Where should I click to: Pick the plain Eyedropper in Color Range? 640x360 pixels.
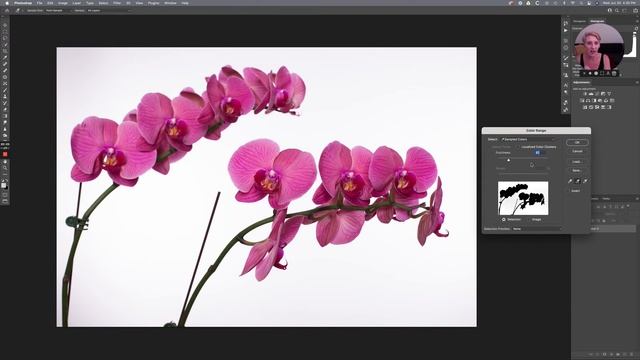tap(570, 181)
